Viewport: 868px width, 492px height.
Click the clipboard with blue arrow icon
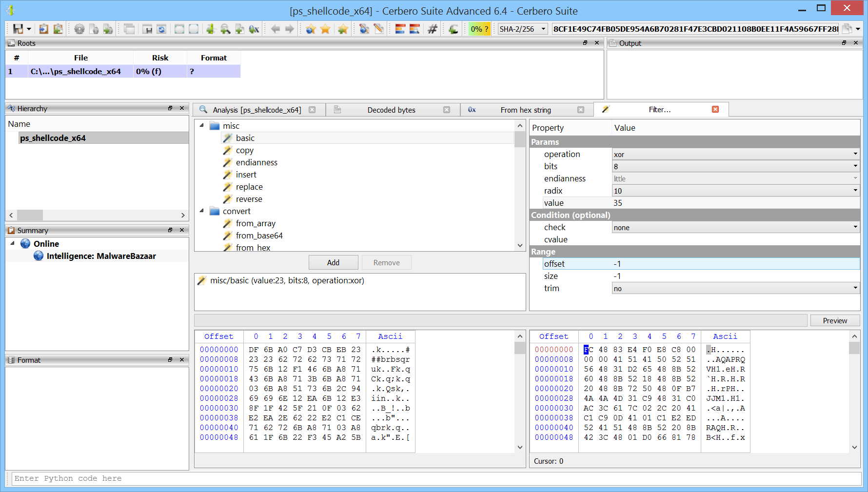click(x=43, y=29)
